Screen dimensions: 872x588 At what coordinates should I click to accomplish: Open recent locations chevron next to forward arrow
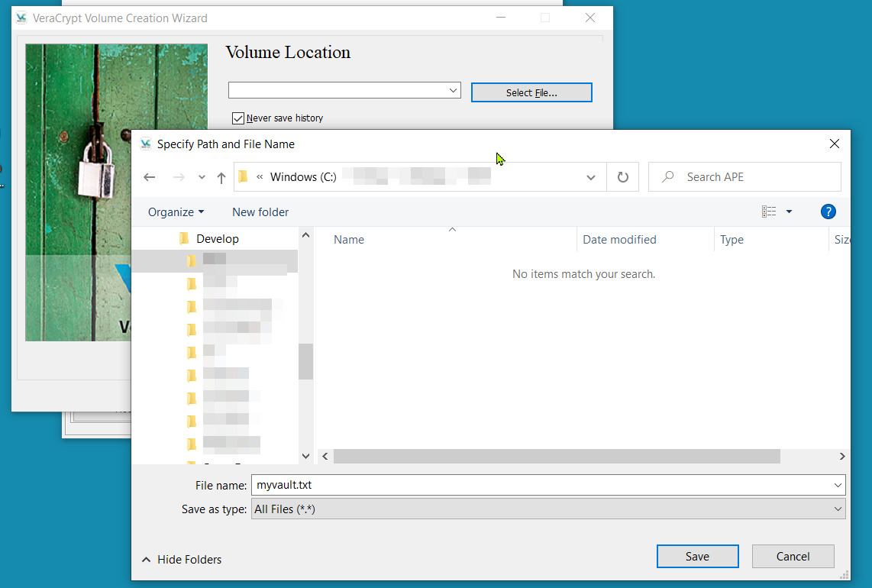tap(202, 177)
